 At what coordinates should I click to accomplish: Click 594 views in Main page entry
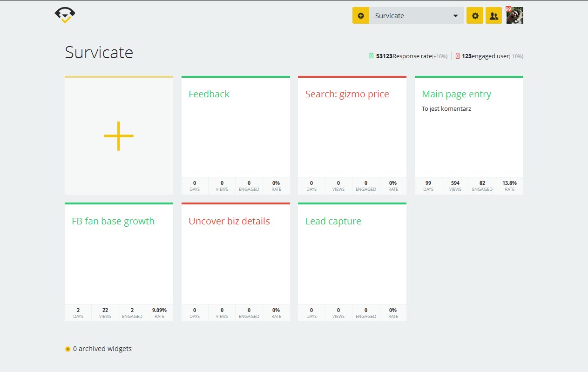(x=455, y=186)
